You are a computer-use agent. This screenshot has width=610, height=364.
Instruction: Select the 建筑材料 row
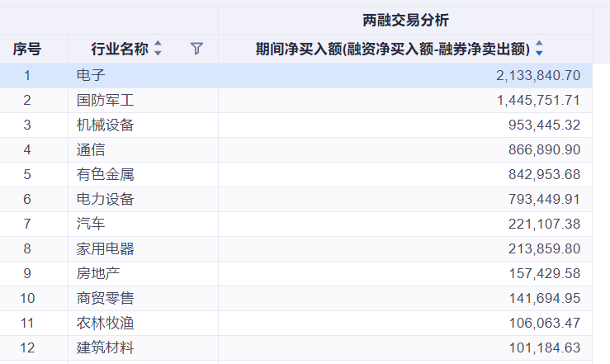click(296, 348)
